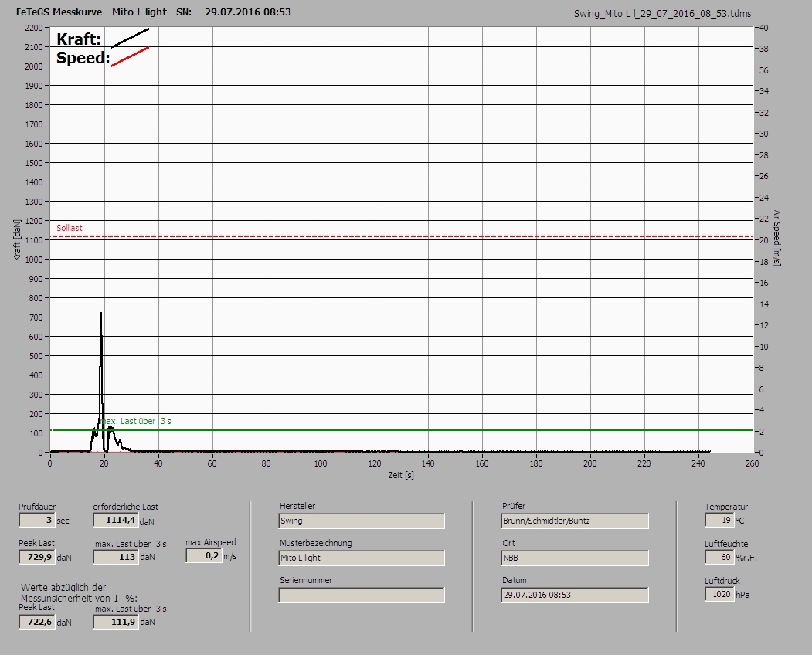Click the Zeit [s] axis title

[x=401, y=475]
